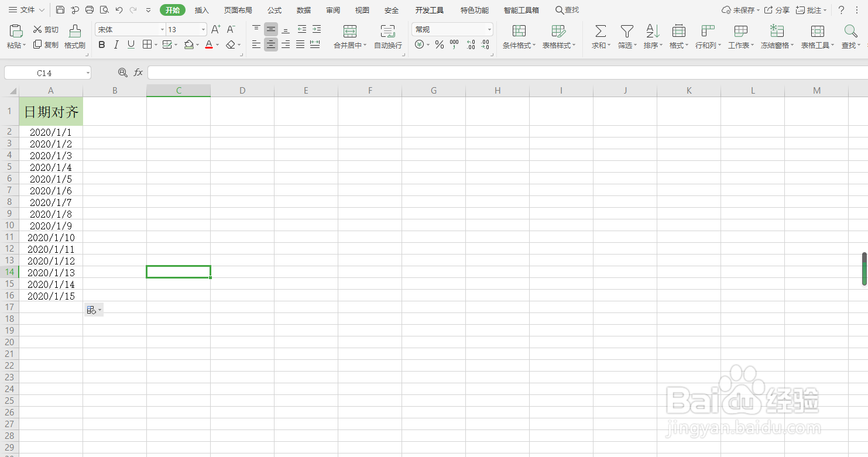The width and height of the screenshot is (868, 457).
Task: Click the fx insert function button
Action: (x=138, y=73)
